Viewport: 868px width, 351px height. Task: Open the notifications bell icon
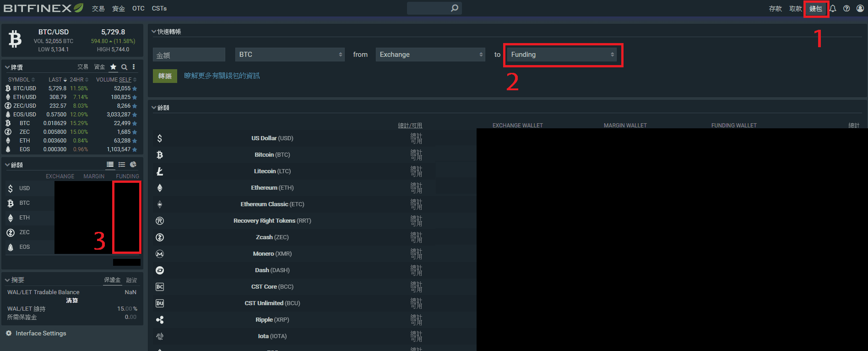[x=833, y=9]
